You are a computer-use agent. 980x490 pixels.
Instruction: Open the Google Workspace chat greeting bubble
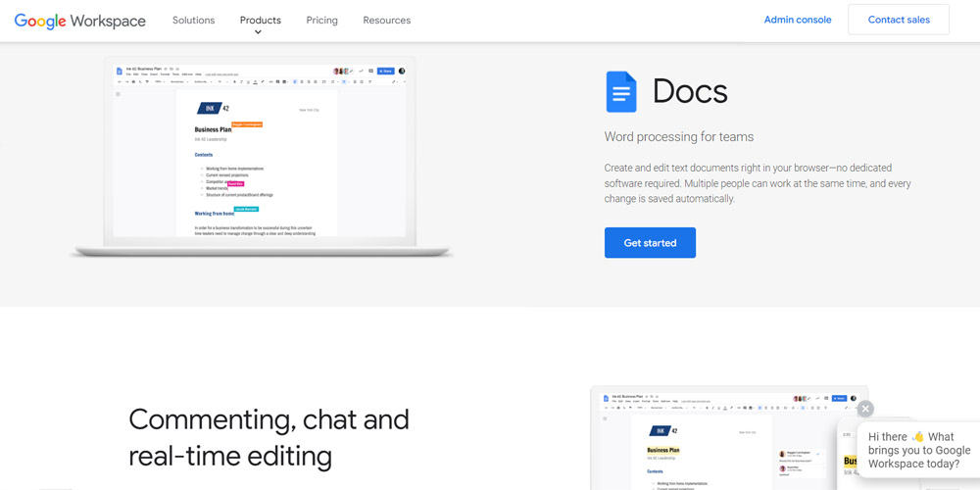tap(918, 450)
